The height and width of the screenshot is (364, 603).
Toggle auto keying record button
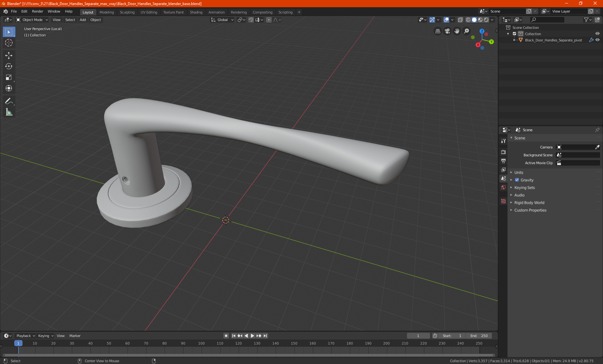[226, 336]
